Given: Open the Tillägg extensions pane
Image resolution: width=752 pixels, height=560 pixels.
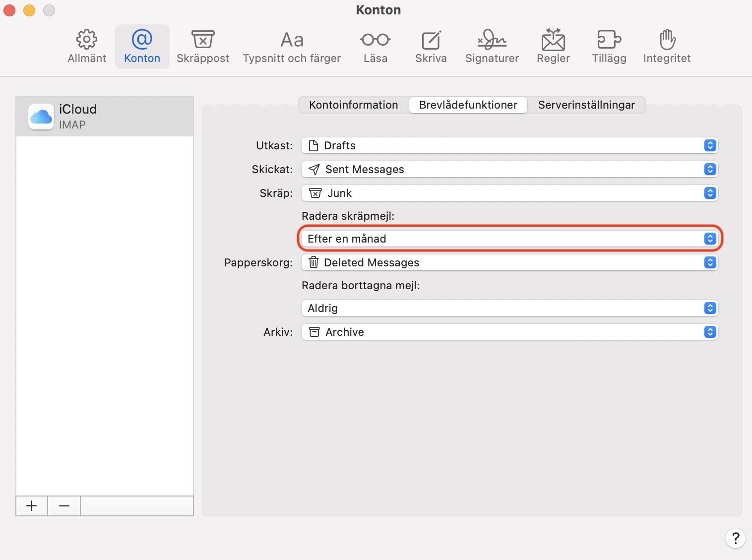Looking at the screenshot, I should (x=609, y=47).
